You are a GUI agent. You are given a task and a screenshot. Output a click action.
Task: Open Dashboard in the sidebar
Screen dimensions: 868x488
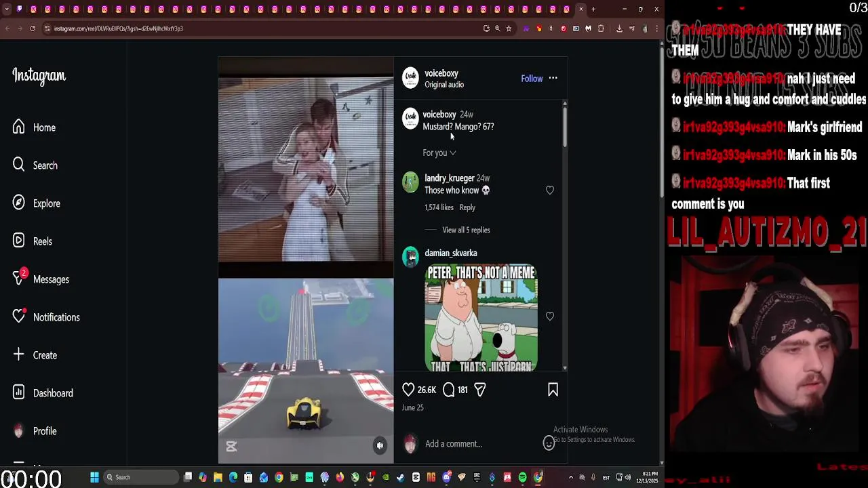pyautogui.click(x=42, y=393)
